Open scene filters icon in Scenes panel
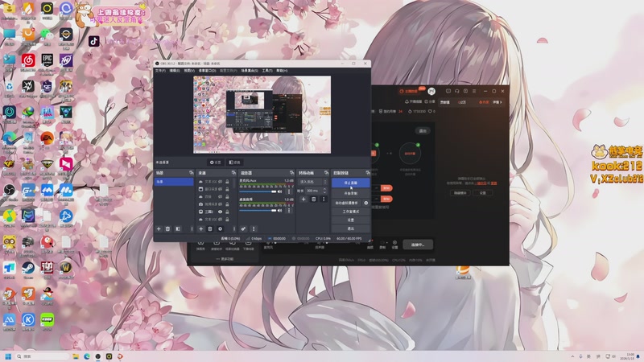Viewport: 644px width, 362px height. (178, 228)
